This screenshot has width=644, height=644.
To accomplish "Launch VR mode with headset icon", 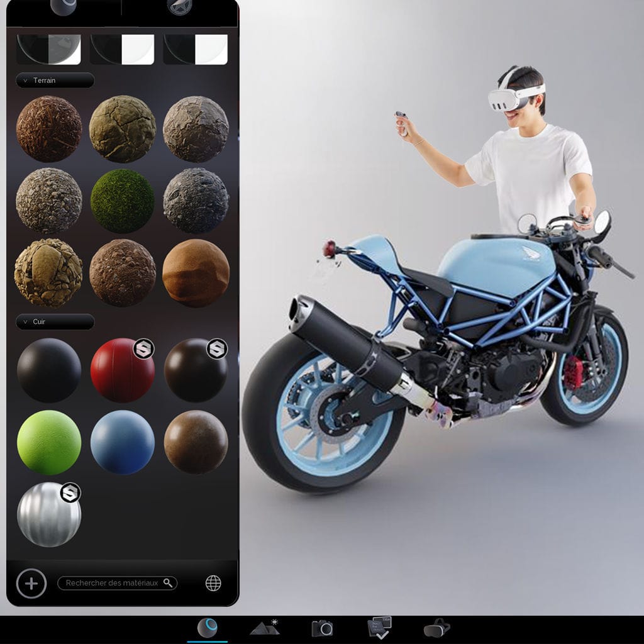I will point(436,628).
